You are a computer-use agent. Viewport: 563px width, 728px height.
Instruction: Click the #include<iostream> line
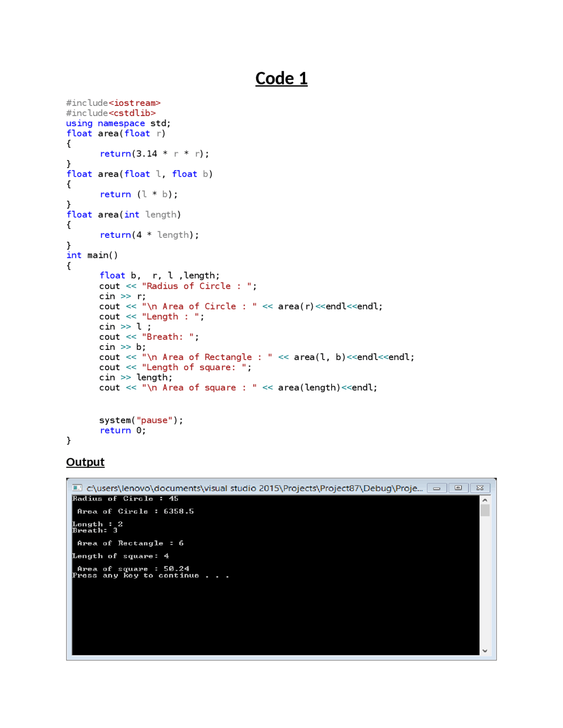(x=113, y=103)
